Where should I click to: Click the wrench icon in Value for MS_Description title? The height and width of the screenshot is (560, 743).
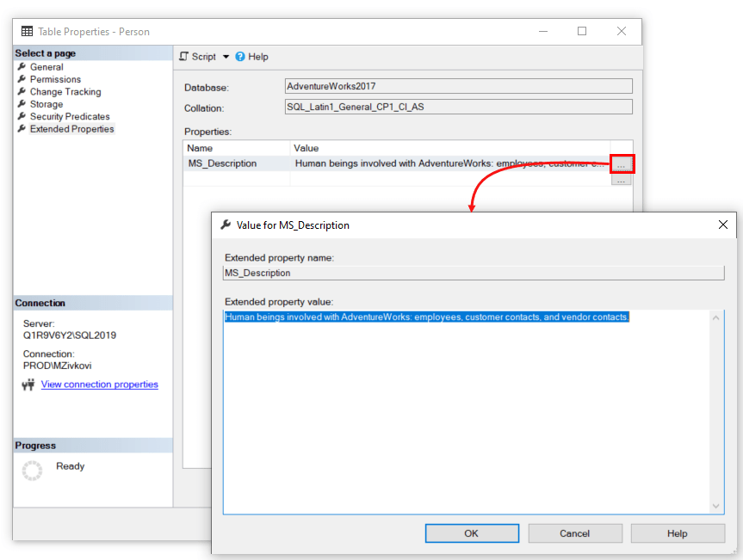[x=226, y=225]
